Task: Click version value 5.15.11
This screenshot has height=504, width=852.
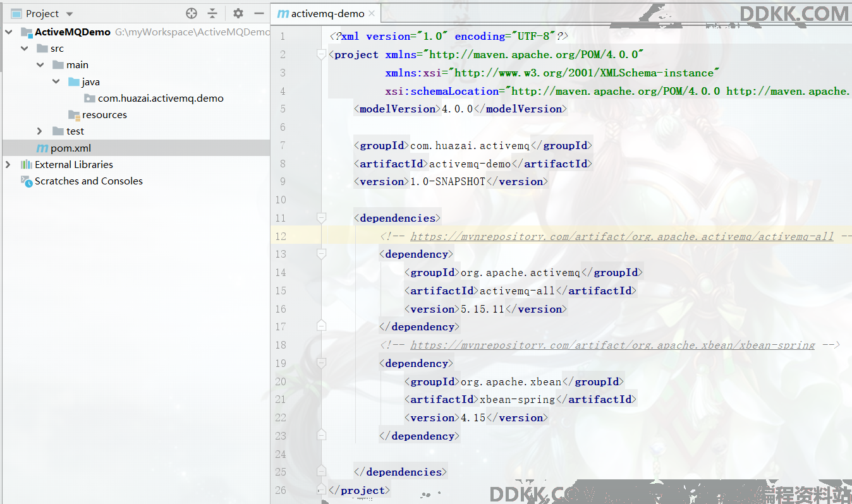Action: click(483, 309)
